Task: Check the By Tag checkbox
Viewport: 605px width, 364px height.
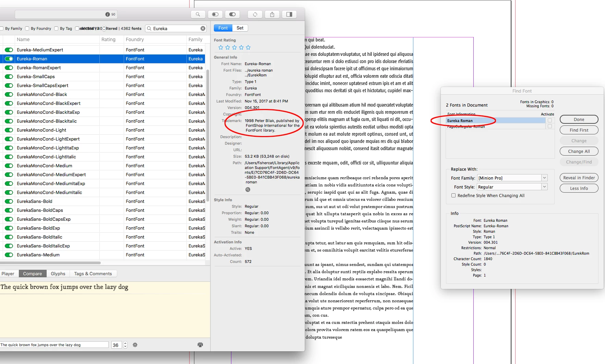Action: (x=56, y=28)
